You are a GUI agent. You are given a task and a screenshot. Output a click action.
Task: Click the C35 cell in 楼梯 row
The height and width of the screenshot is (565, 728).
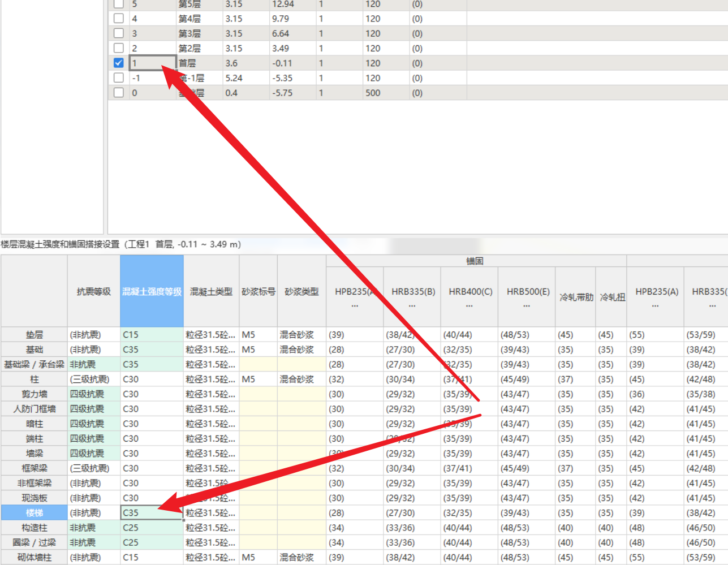[152, 513]
